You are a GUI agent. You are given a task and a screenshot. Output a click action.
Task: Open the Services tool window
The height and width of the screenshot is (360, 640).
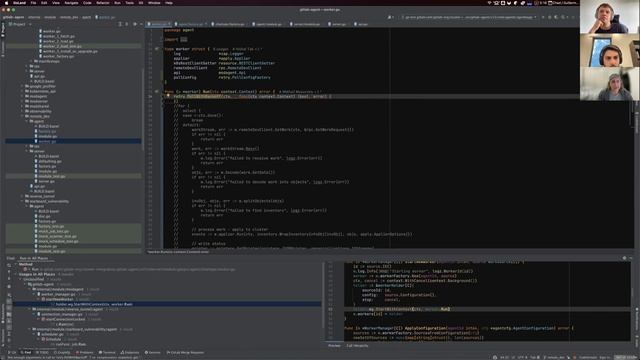153,353
